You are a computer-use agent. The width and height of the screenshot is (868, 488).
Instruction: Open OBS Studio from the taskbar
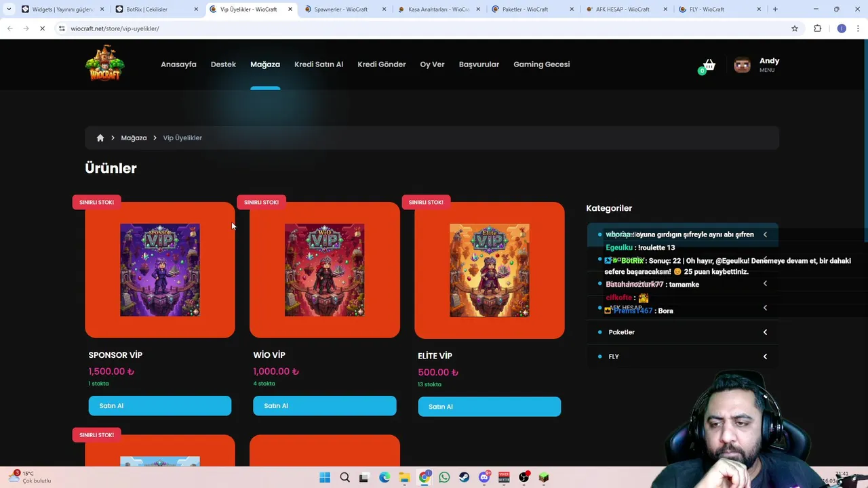tap(524, 478)
